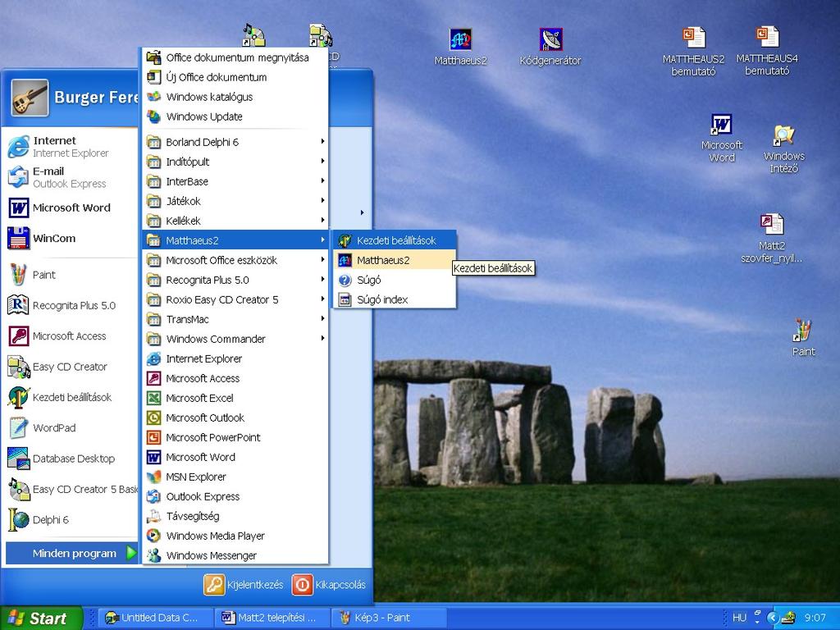The image size is (840, 630).
Task: Click the guitar user picture in Start menu
Action: [30, 98]
